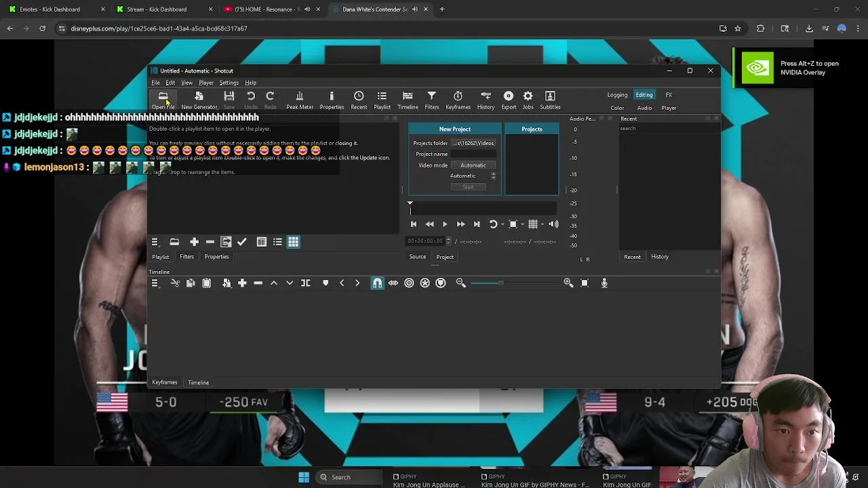Click the timecode spinner arrows

tap(448, 241)
